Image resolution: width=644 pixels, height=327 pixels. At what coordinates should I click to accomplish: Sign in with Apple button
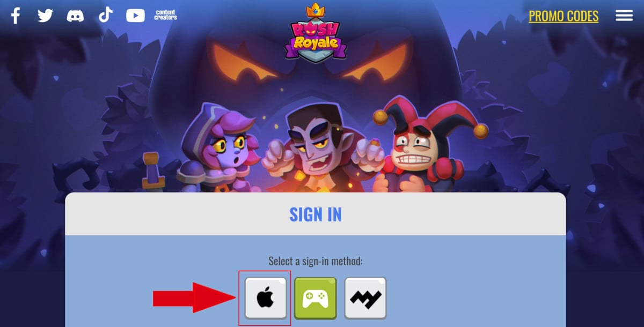coord(265,298)
